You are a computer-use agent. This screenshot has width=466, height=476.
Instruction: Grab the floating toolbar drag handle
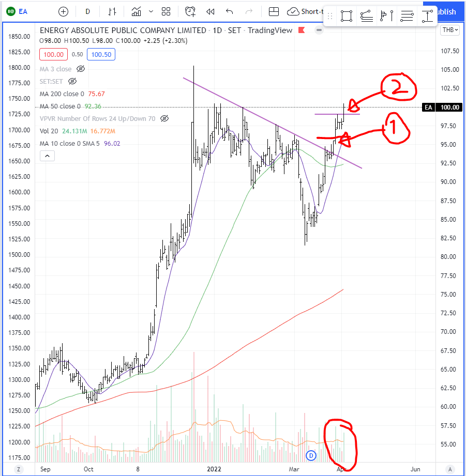click(x=330, y=16)
